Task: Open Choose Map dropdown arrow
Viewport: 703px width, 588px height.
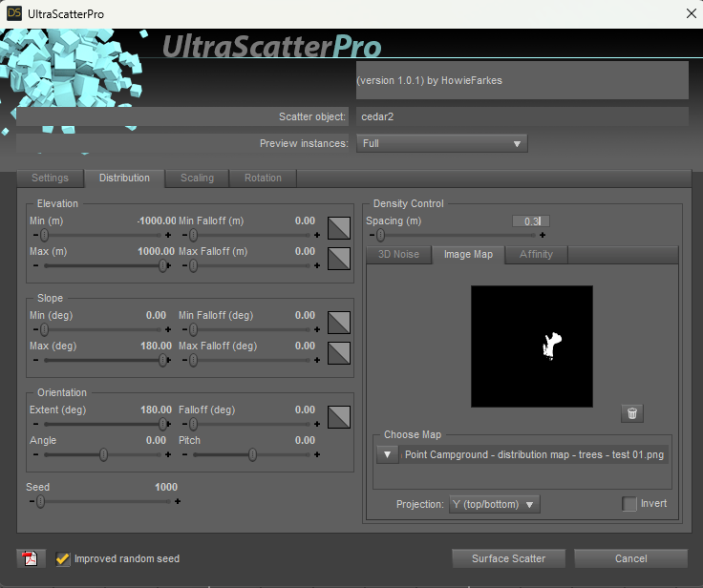Action: coord(388,454)
